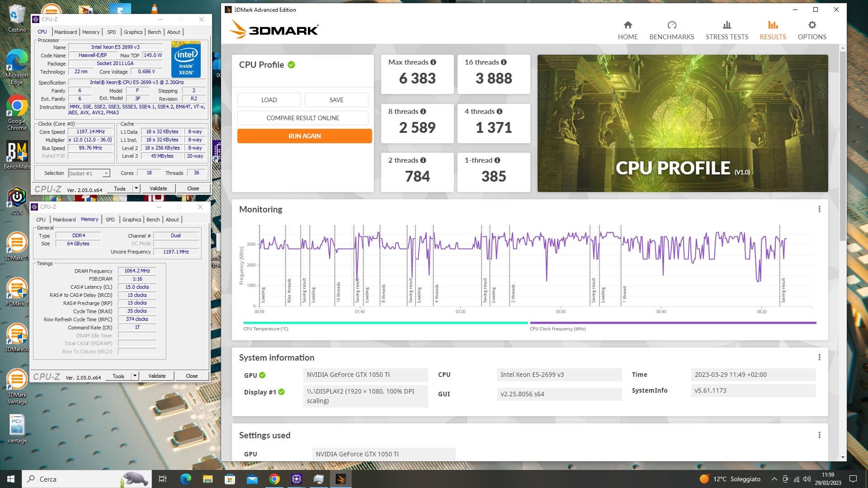
Task: Click CPU Clock Frequency purple legend bar
Action: 673,323
